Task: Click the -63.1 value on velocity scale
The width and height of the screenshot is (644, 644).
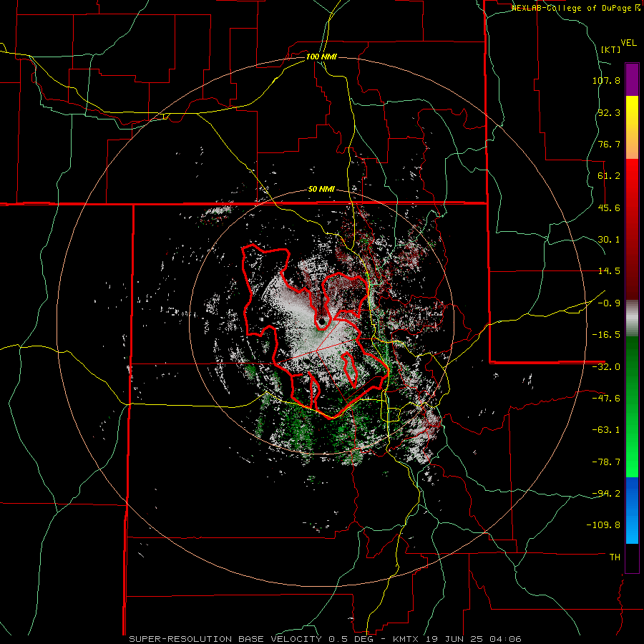Action: click(x=606, y=430)
